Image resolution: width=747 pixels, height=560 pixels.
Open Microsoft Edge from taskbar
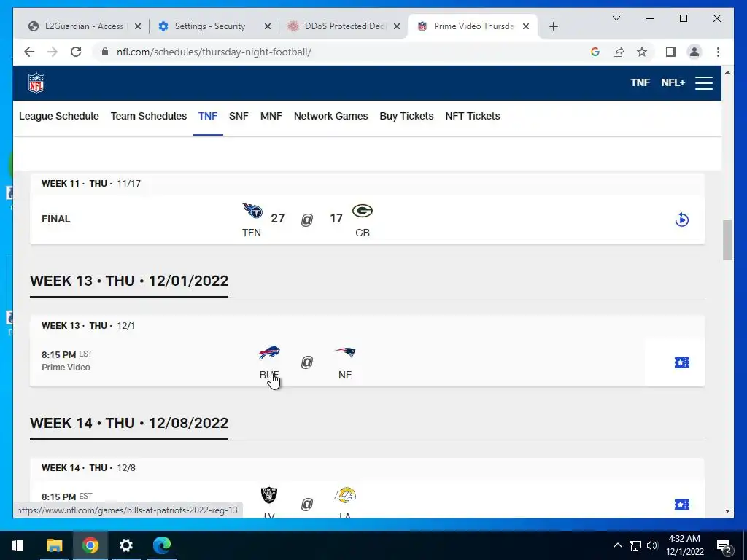(162, 545)
